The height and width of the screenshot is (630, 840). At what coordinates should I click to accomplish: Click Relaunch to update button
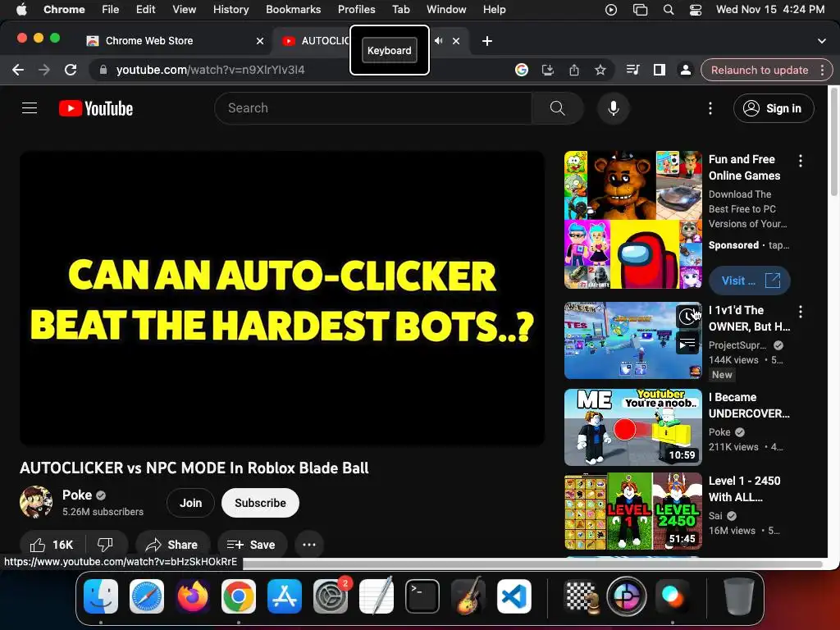click(760, 70)
